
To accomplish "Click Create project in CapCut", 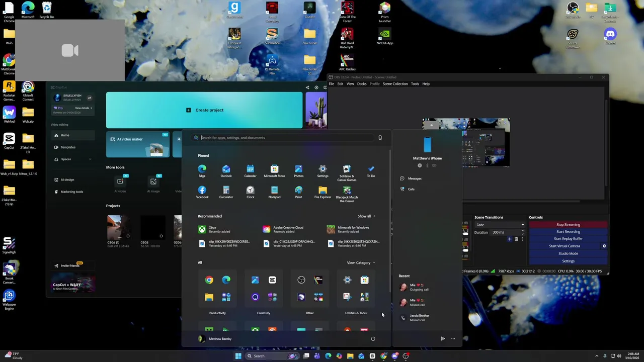I will click(204, 110).
